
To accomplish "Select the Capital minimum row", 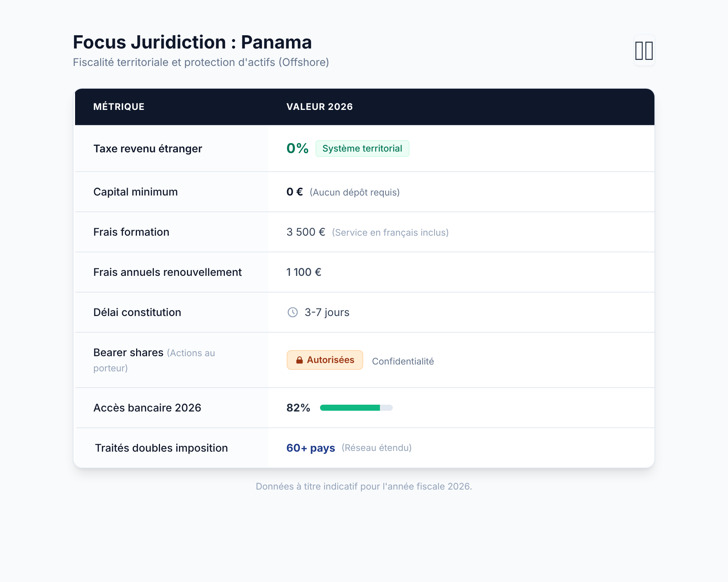I will [135, 192].
